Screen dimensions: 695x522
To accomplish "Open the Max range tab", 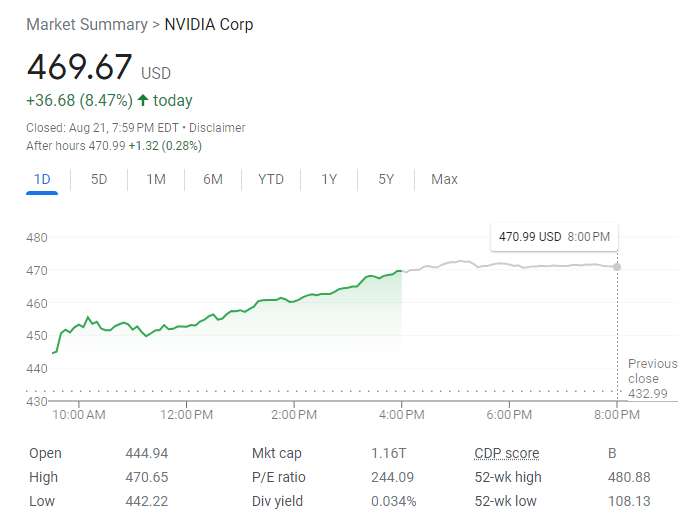I will coord(444,179).
